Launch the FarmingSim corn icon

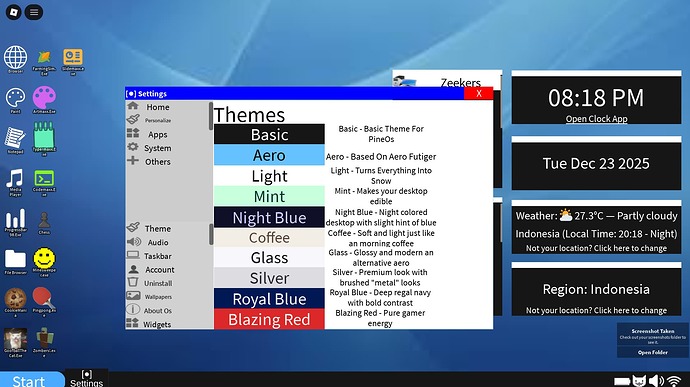click(x=44, y=58)
